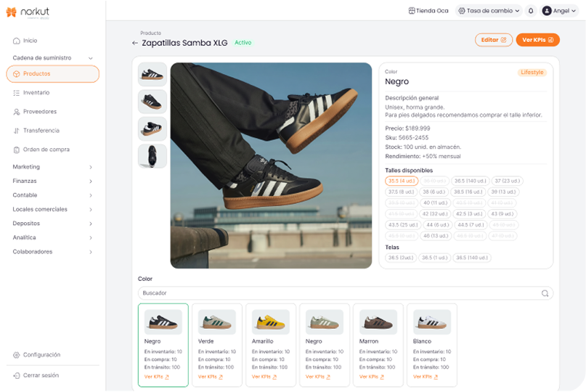This screenshot has width=586, height=392.
Task: Choose the Amarillo color card
Action: [x=270, y=345]
